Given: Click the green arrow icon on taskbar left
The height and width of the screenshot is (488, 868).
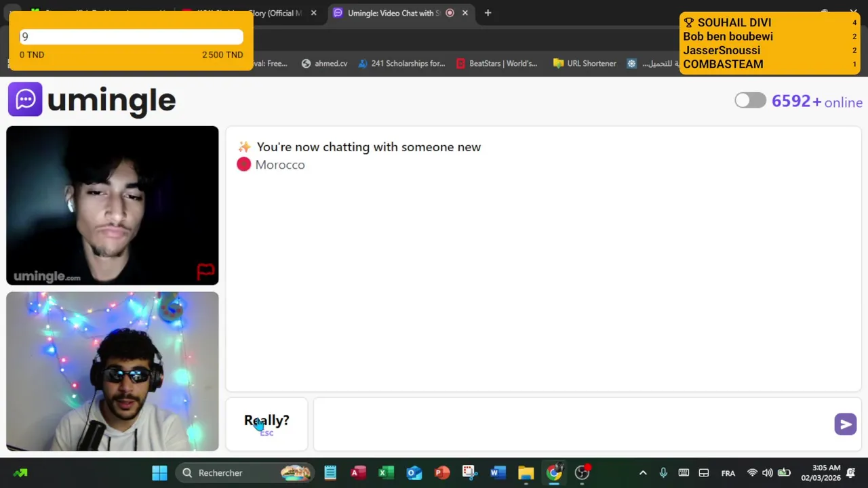Looking at the screenshot, I should [x=20, y=473].
